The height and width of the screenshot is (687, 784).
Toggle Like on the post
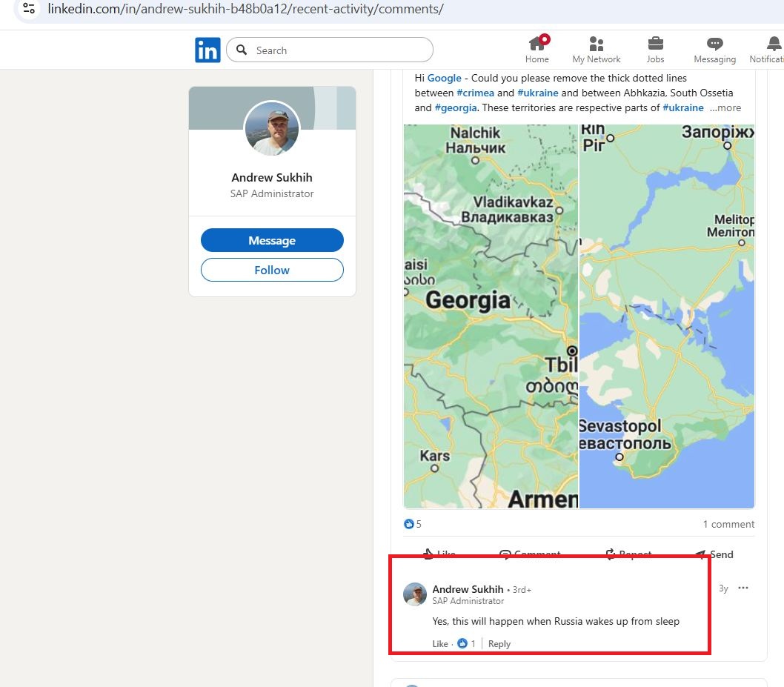tap(439, 554)
